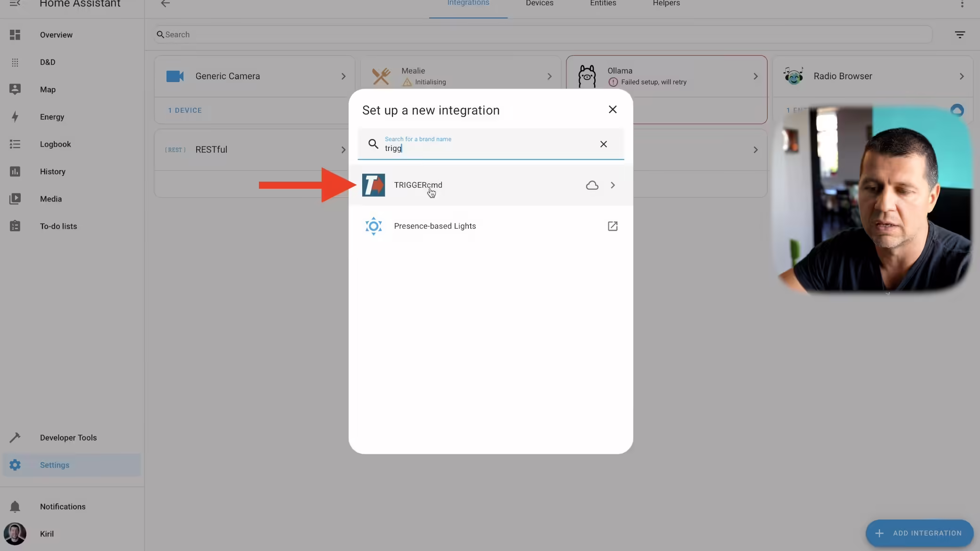The width and height of the screenshot is (980, 551).
Task: Click the Home Assistant title
Action: (x=80, y=4)
